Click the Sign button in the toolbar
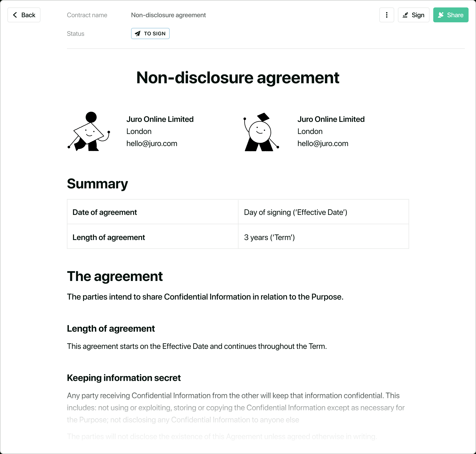 (414, 15)
